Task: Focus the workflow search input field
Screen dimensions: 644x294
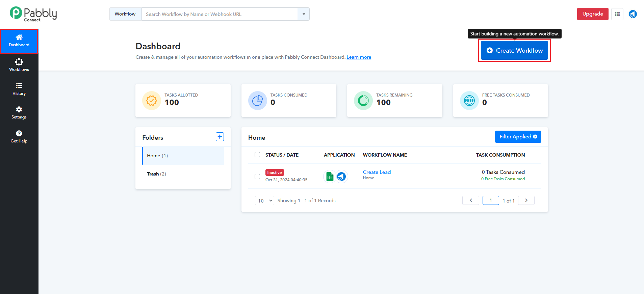Action: pyautogui.click(x=220, y=14)
